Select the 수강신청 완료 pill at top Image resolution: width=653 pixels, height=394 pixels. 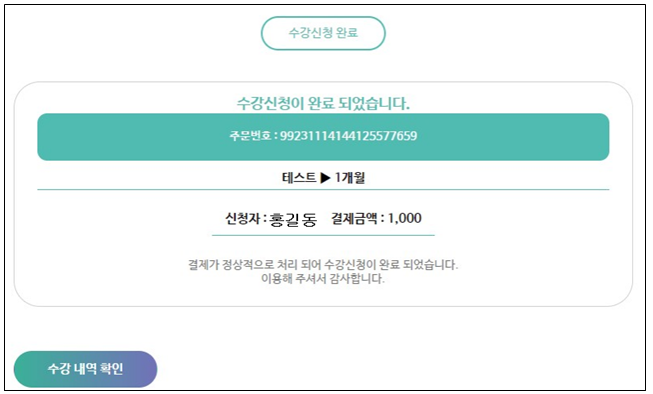pos(323,33)
